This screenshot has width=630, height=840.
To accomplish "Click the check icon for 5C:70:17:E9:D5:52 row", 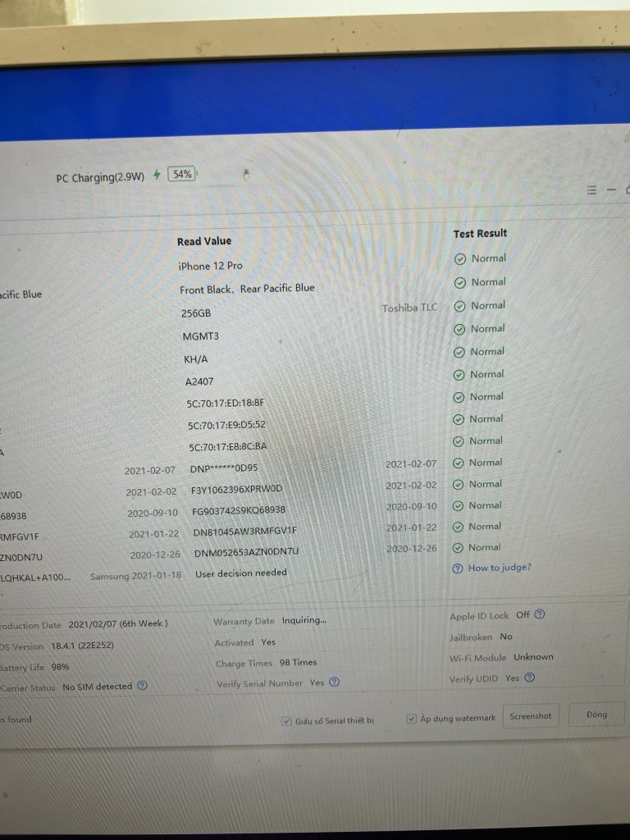I will pyautogui.click(x=459, y=419).
